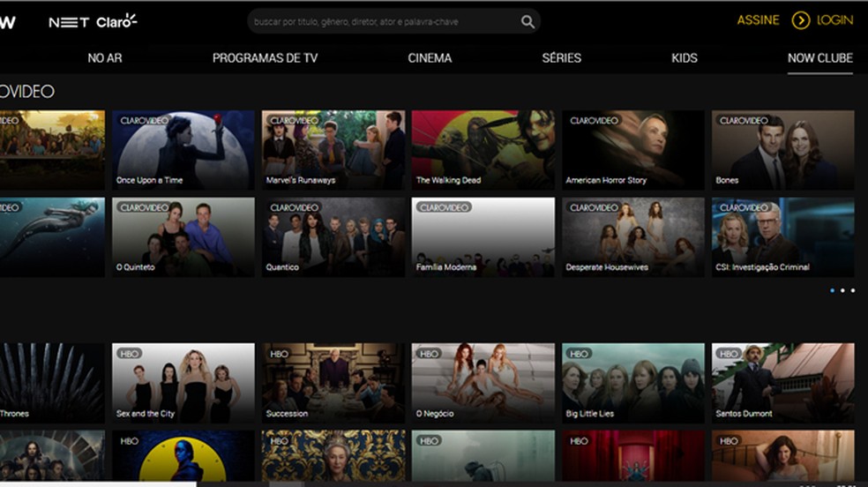Image resolution: width=868 pixels, height=487 pixels.
Task: Open Bones thumbnail
Action: pos(782,150)
